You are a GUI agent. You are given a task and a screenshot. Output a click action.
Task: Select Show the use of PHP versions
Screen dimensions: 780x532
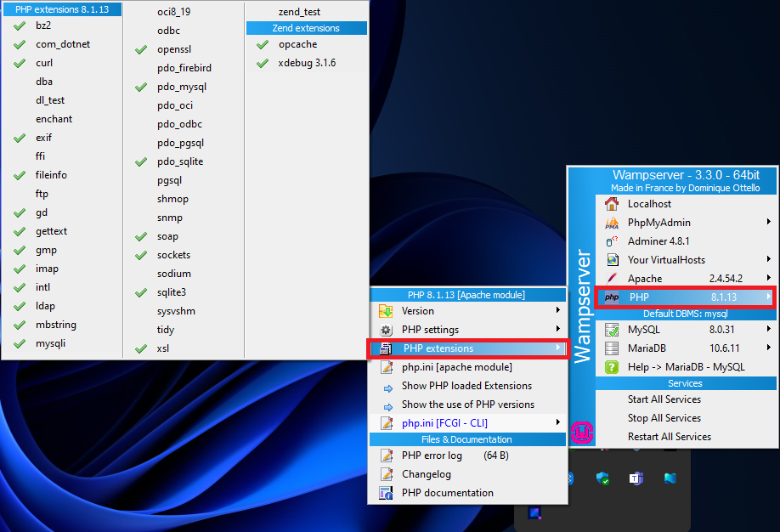click(x=468, y=405)
